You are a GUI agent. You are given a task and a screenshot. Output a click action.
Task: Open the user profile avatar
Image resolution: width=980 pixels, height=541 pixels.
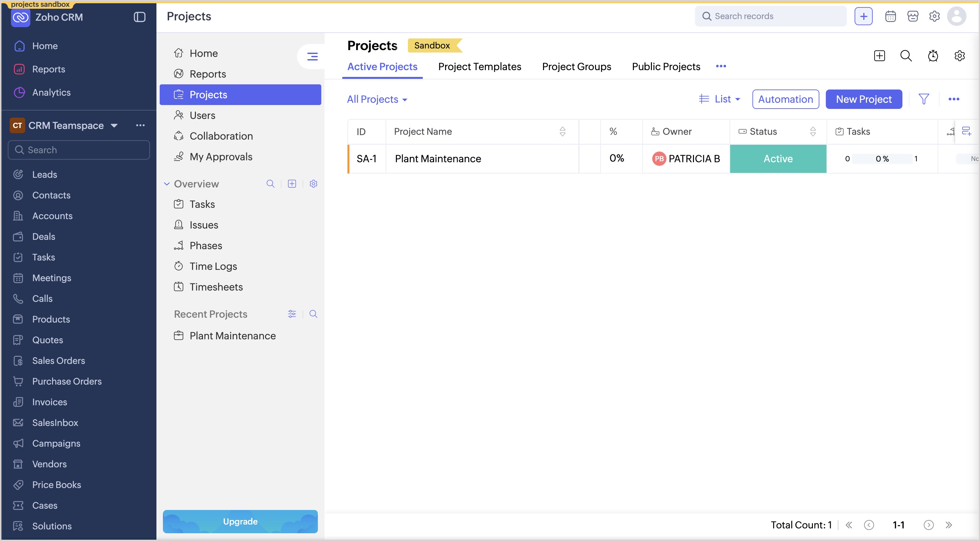[x=956, y=16]
